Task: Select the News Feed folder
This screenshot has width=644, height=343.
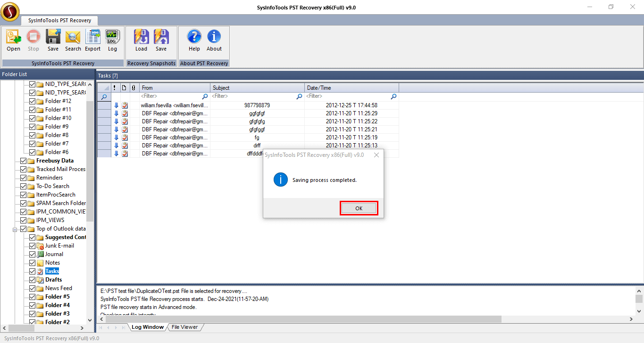Action: [59, 288]
